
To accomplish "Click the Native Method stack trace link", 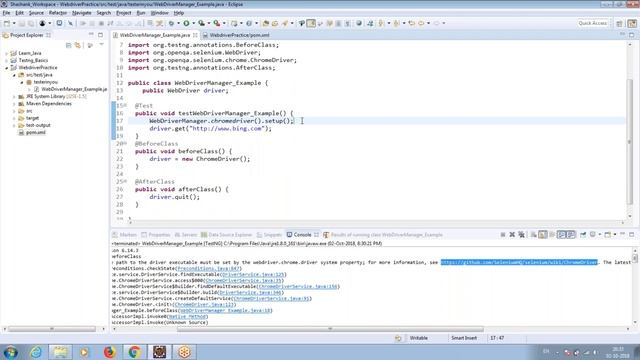I will point(187,317).
